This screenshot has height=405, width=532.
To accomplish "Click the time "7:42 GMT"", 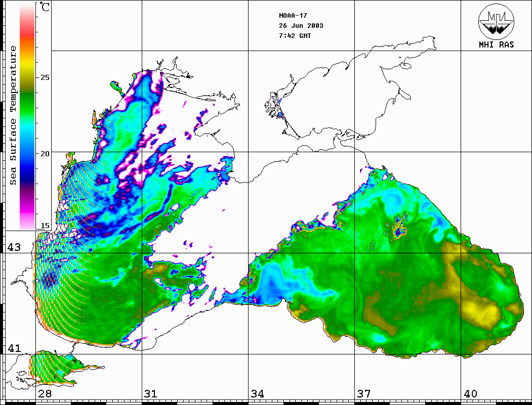I will 295,35.
